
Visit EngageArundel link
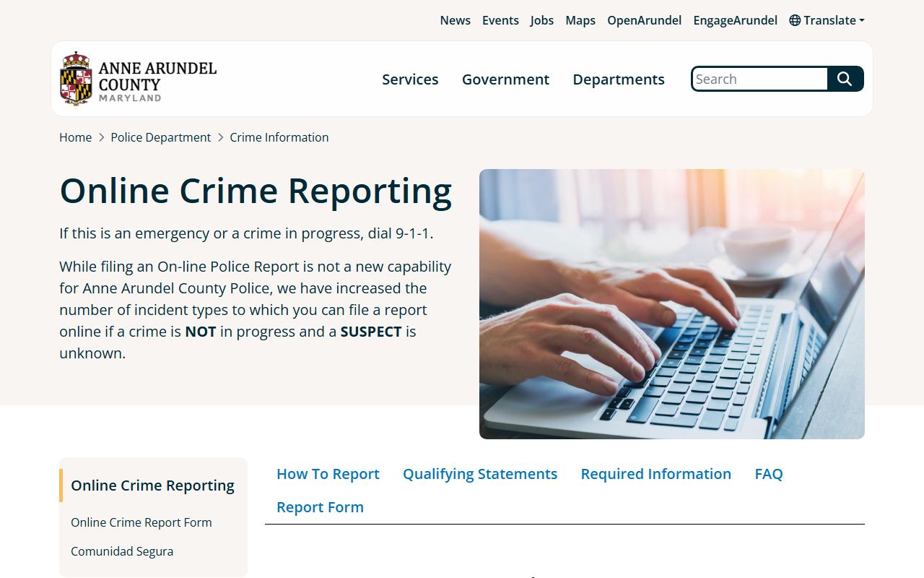pyautogui.click(x=736, y=20)
